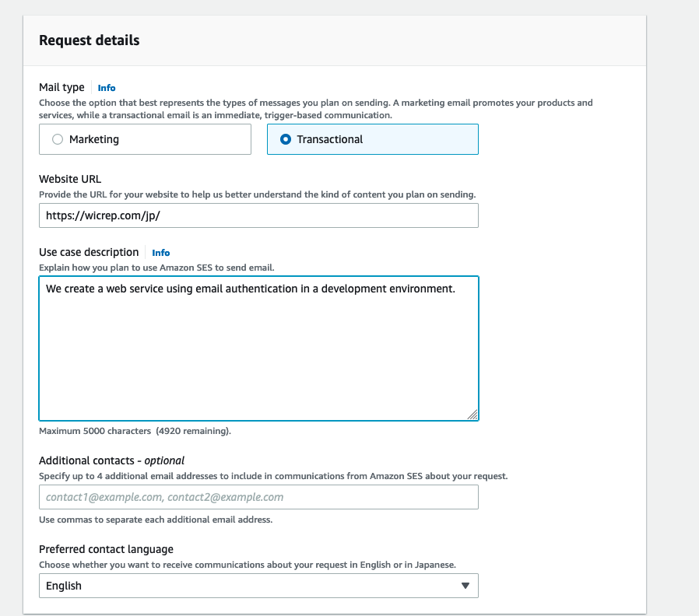This screenshot has height=616, width=699.
Task: Click the English value in the language selector
Action: coord(63,586)
